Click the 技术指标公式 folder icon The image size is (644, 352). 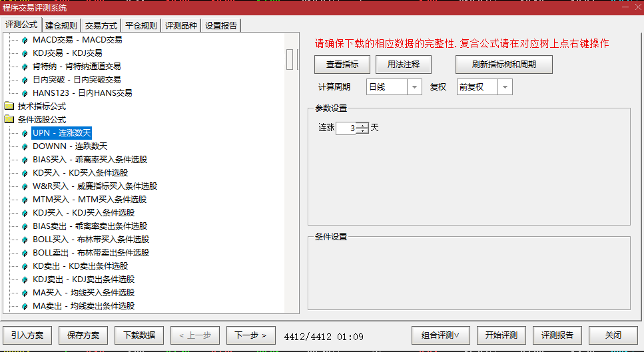coord(9,106)
